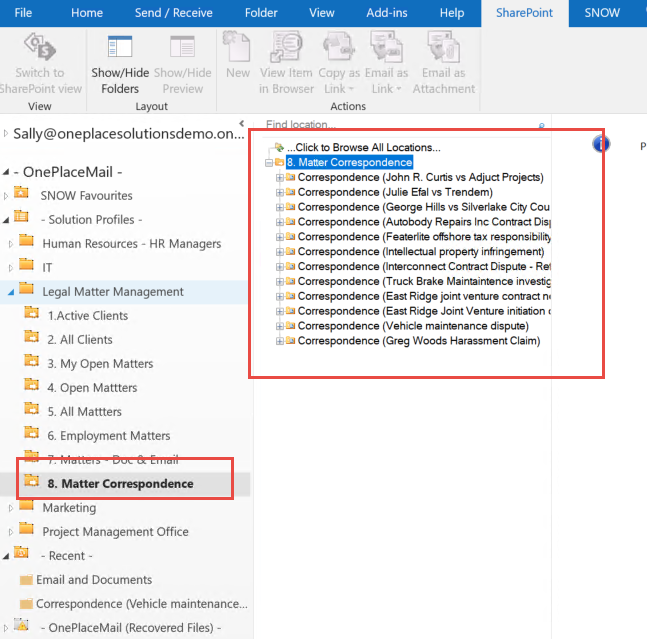Collapse the Solution Profiles node
647x639 pixels.
click(x=6, y=220)
